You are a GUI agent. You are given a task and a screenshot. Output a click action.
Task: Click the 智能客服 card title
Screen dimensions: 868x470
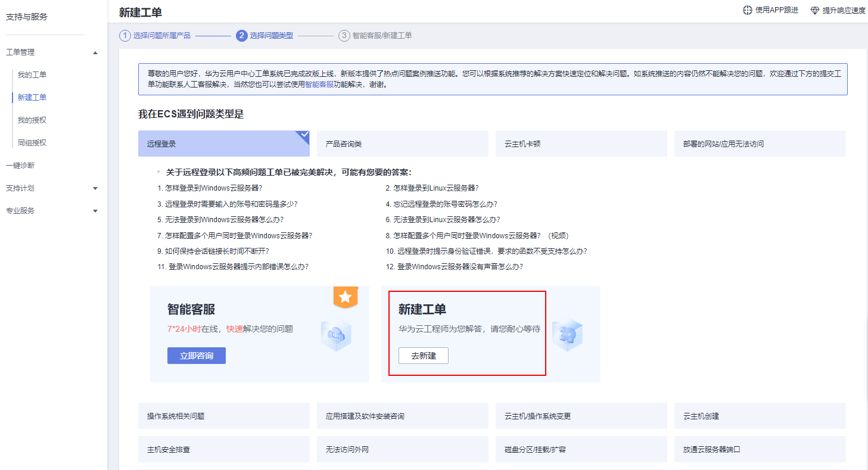tap(191, 310)
